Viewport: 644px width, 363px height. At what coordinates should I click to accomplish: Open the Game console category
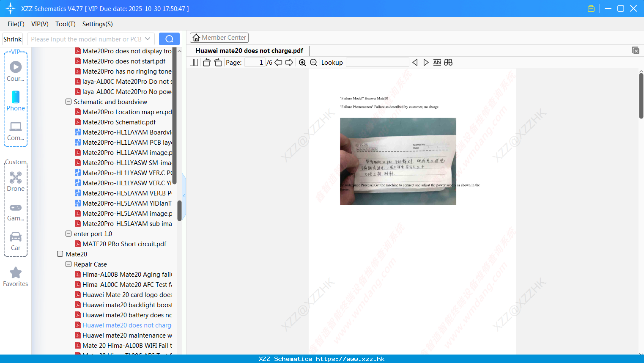coord(16,212)
